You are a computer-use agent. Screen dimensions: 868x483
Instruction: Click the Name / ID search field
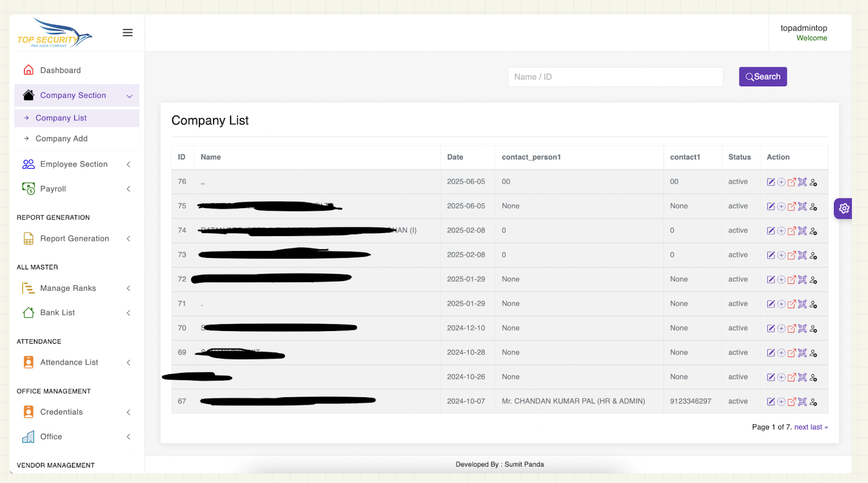[615, 77]
